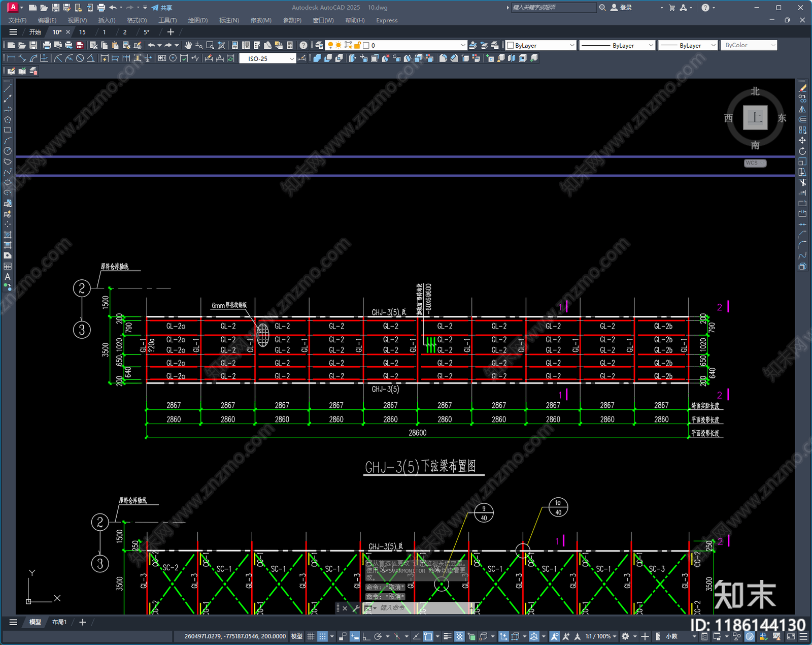Switch to the 布局1 layout tab

tap(59, 622)
